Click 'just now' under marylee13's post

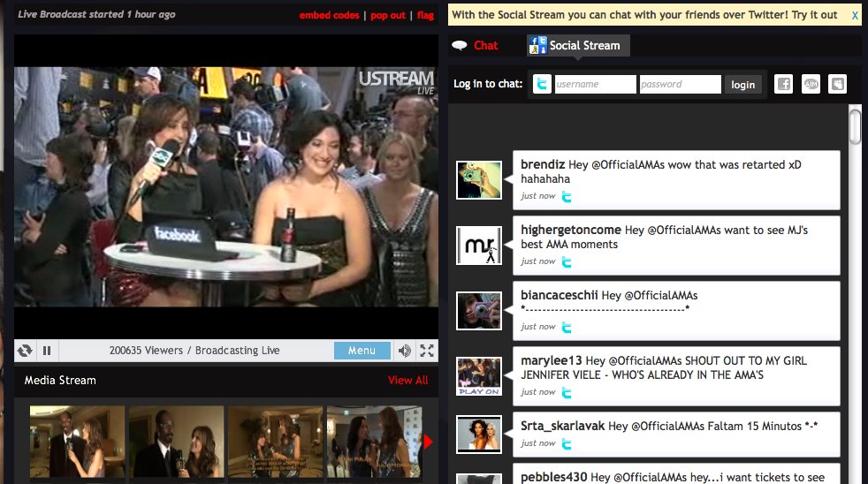tap(538, 391)
